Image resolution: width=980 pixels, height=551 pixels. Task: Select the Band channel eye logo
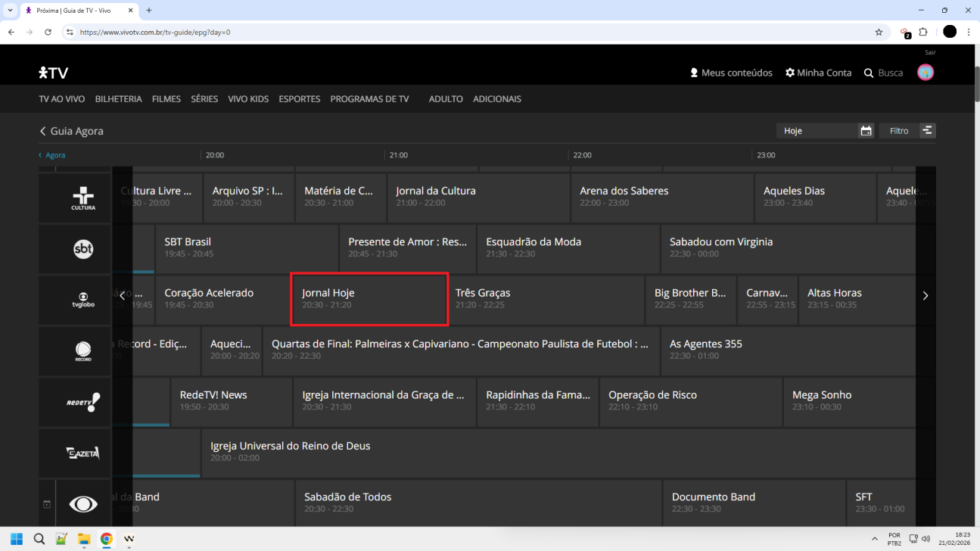tap(83, 504)
